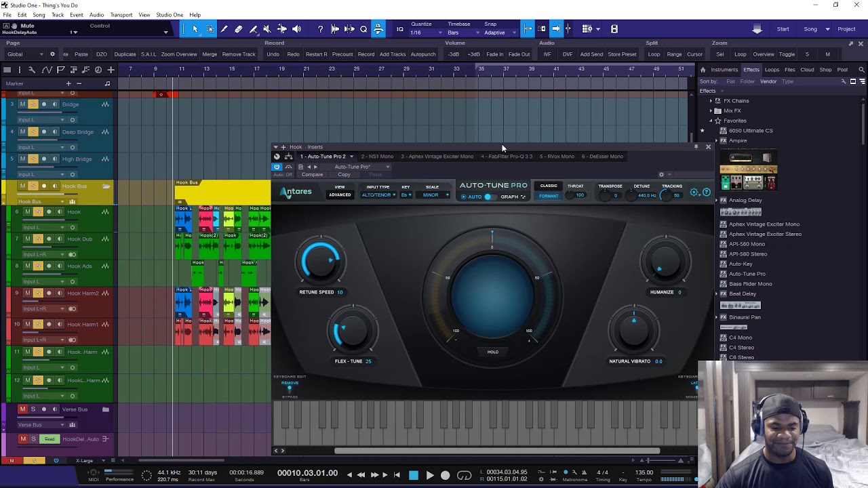Select the Bass Rider Mono effect
868x488 pixels.
750,284
